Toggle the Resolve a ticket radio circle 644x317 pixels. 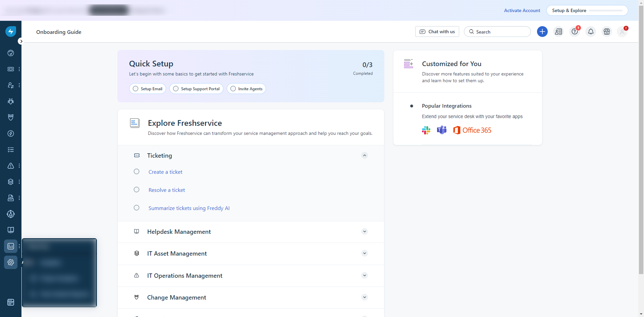[x=137, y=190]
